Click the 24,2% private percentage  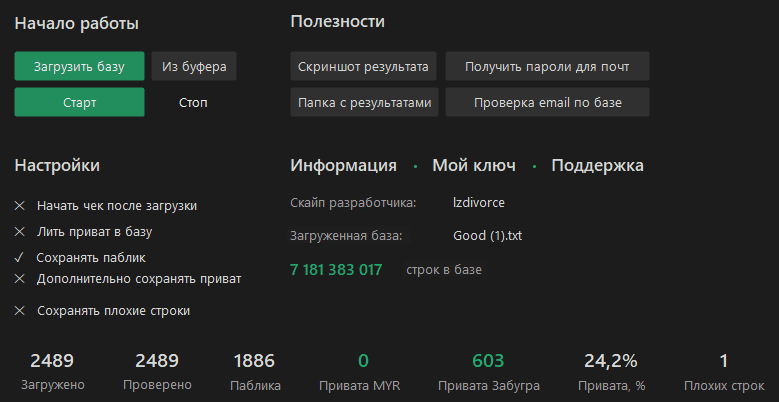click(611, 361)
